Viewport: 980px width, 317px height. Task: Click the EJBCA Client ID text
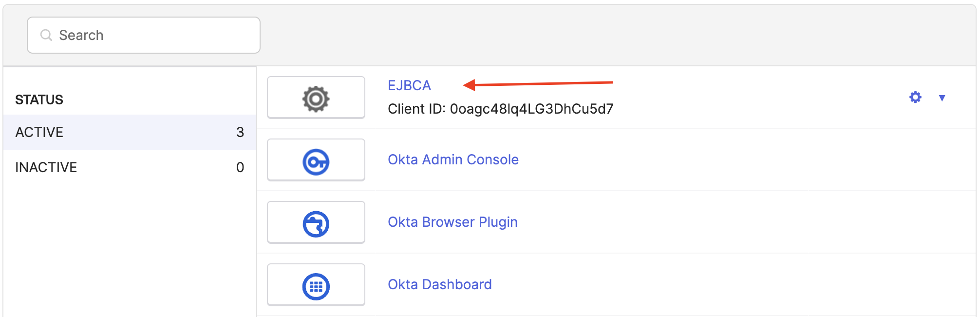click(x=500, y=109)
